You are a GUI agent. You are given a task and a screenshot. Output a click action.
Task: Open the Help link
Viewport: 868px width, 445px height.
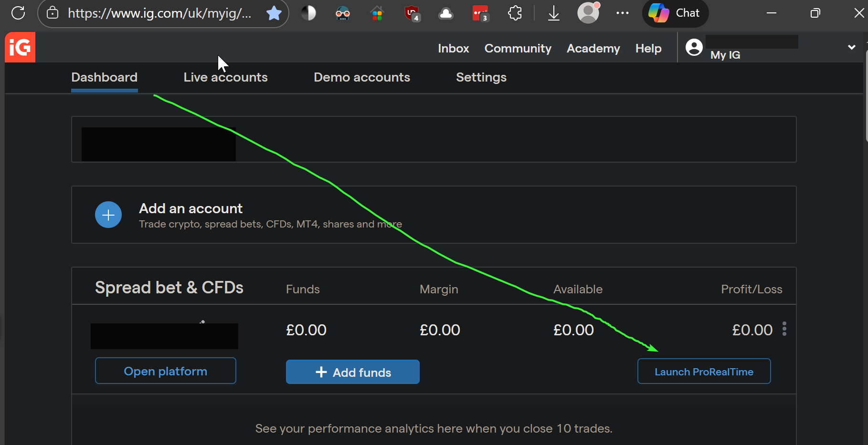[x=648, y=48]
